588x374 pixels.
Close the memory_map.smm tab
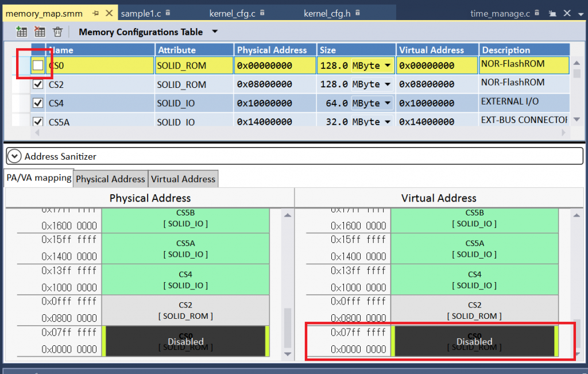[109, 13]
